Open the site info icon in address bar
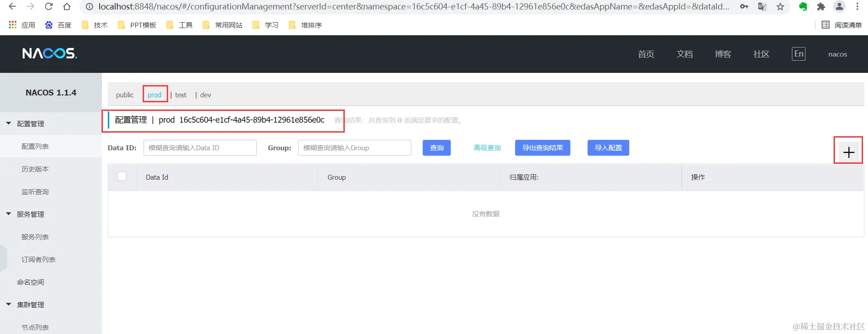The width and height of the screenshot is (868, 334). [90, 6]
